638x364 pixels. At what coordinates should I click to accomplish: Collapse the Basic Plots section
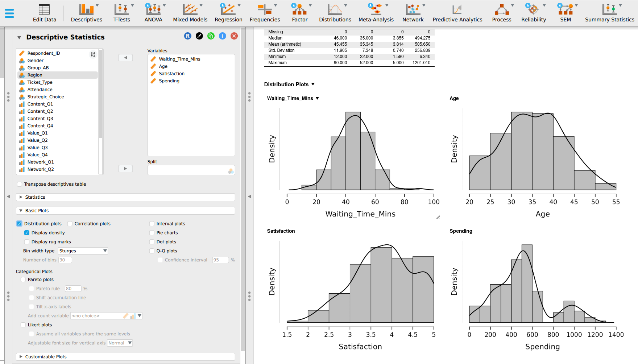click(x=125, y=211)
